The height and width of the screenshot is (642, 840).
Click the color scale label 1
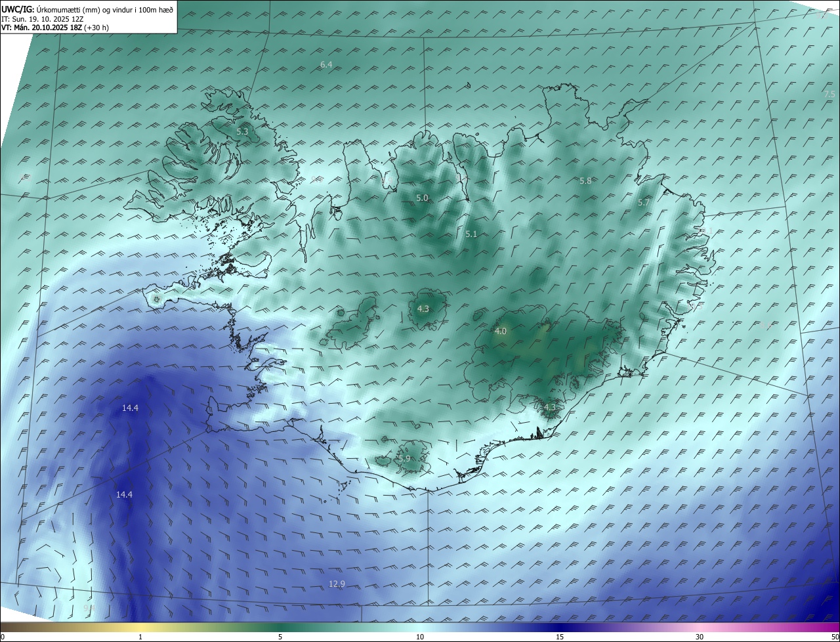point(140,637)
